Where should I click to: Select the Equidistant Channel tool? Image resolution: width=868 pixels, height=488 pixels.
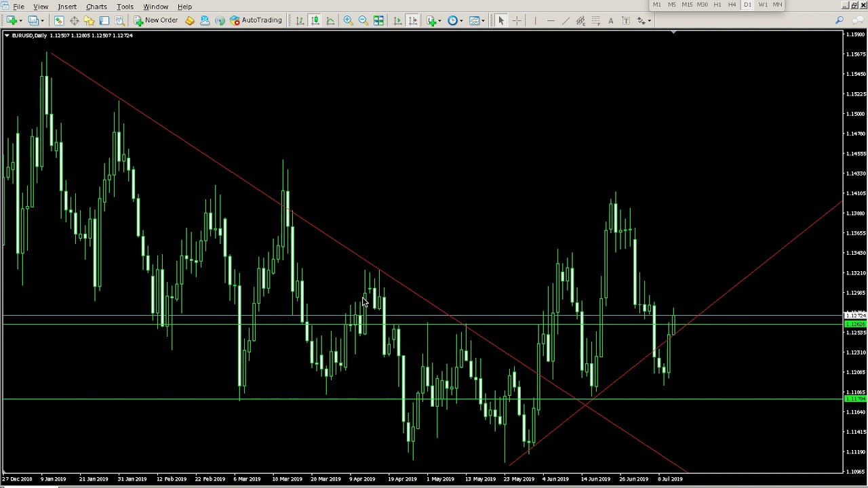coord(580,20)
